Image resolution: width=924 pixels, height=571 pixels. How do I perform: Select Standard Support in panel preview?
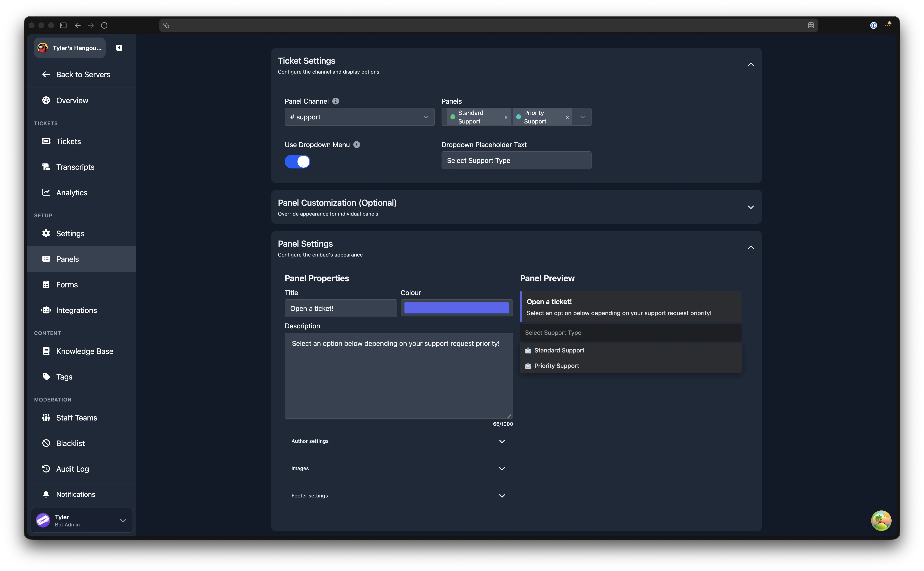[x=630, y=351]
